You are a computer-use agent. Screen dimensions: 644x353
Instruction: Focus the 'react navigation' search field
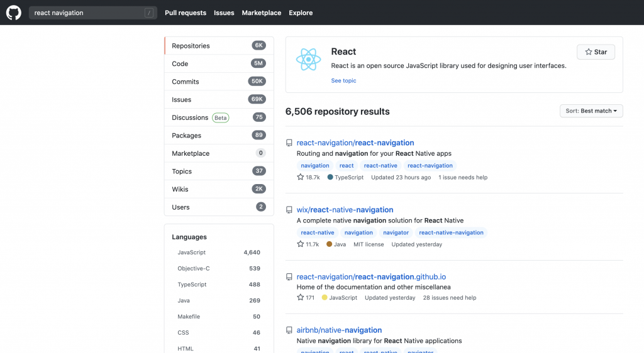click(x=93, y=13)
